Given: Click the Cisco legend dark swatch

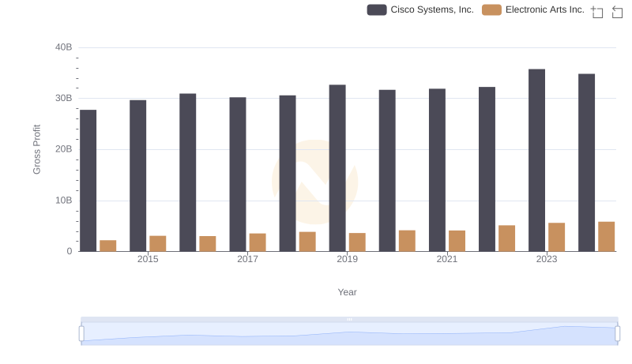Looking at the screenshot, I should point(377,9).
